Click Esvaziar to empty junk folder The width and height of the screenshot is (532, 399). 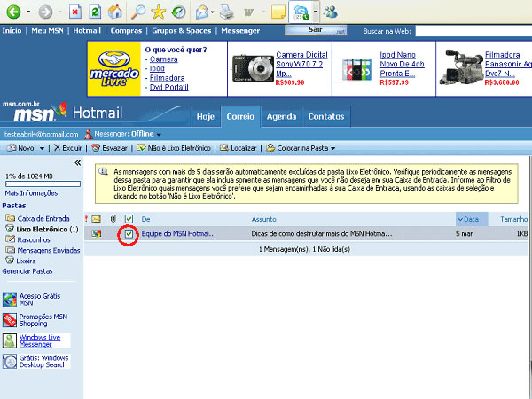[x=110, y=148]
